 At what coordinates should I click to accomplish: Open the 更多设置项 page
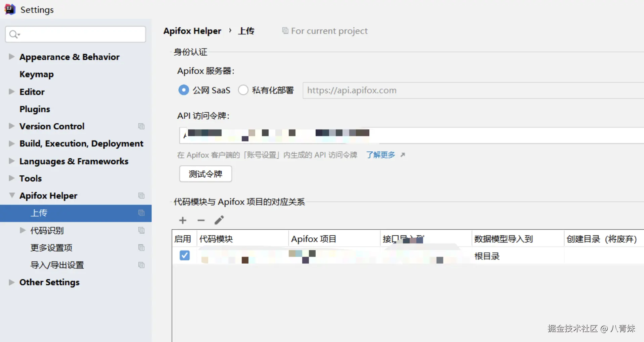pyautogui.click(x=51, y=248)
